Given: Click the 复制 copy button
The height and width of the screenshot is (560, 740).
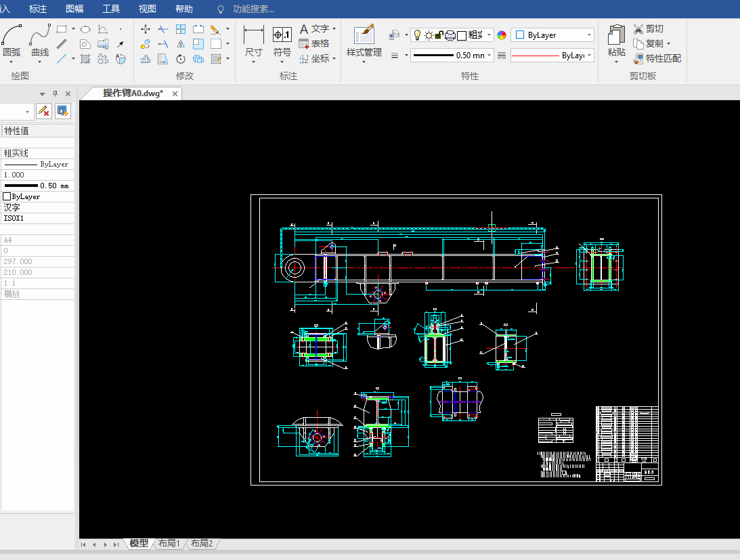Looking at the screenshot, I should 638,44.
